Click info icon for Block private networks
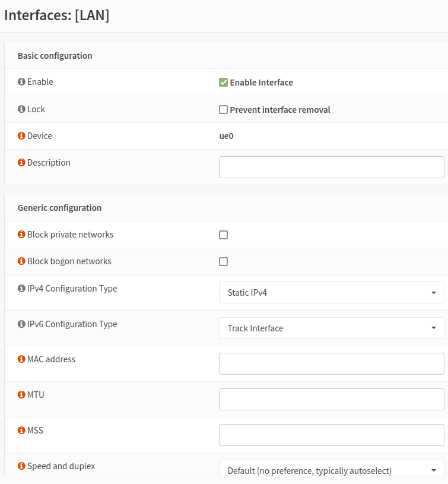448x484 pixels. click(x=22, y=235)
